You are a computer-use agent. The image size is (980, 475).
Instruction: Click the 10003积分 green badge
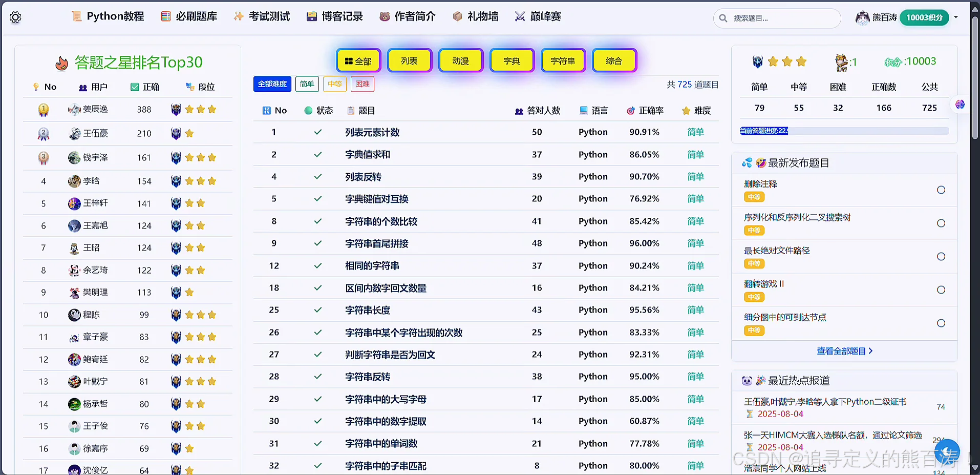924,17
